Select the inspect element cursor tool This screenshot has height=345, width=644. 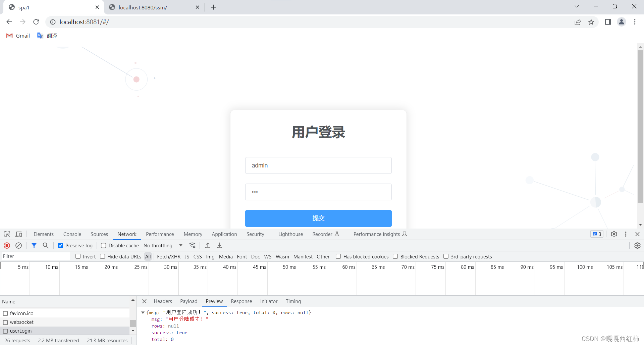point(7,234)
